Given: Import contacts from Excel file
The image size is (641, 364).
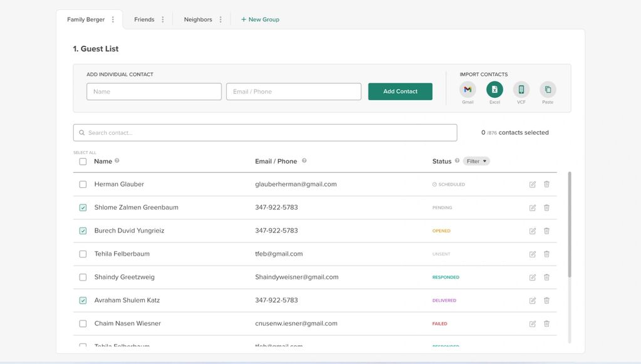Looking at the screenshot, I should [494, 90].
